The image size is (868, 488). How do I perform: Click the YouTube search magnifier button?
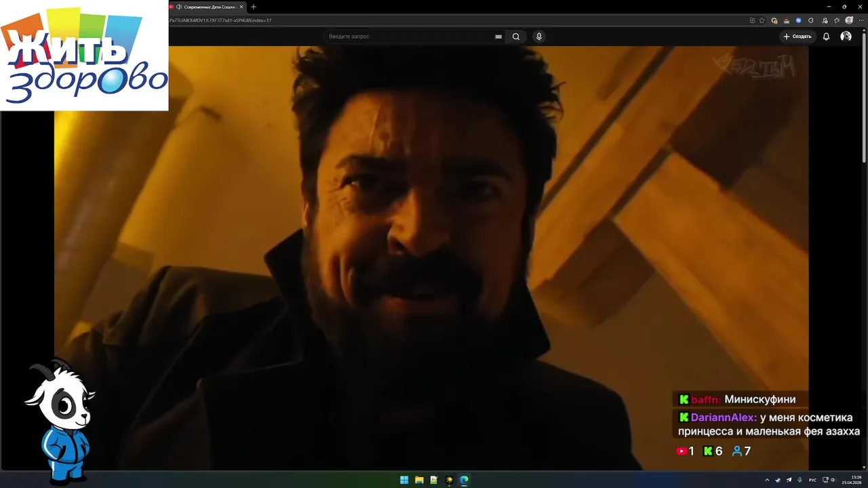pos(516,37)
